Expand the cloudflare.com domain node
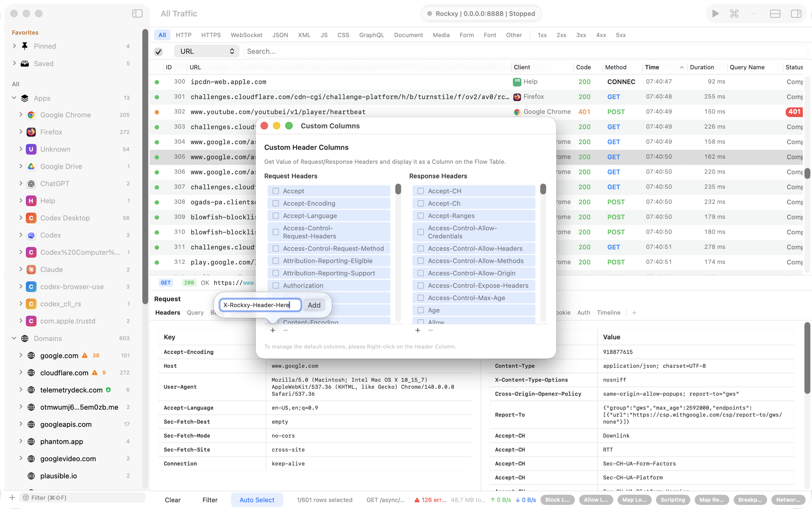This screenshot has width=812, height=509. [21, 372]
